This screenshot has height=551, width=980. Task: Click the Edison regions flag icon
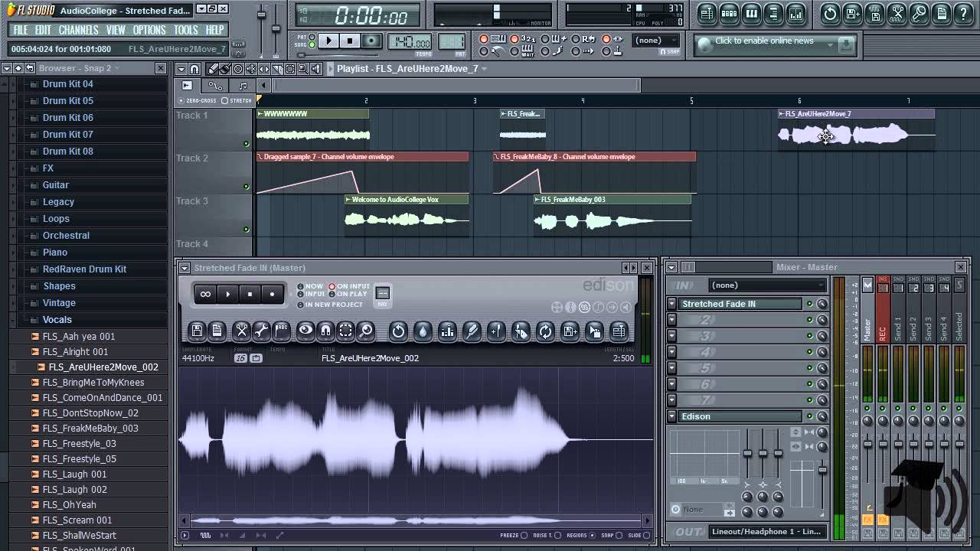282,331
